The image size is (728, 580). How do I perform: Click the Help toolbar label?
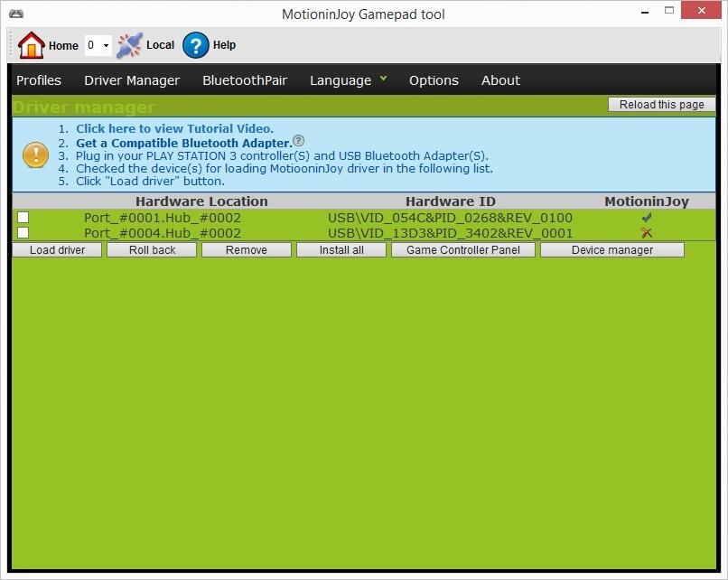(224, 45)
